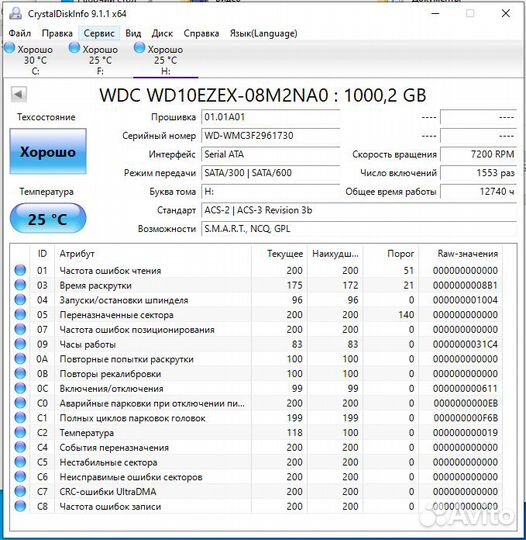The height and width of the screenshot is (540, 526).
Task: Click status icon for attribute C6
Action: pyautogui.click(x=20, y=477)
